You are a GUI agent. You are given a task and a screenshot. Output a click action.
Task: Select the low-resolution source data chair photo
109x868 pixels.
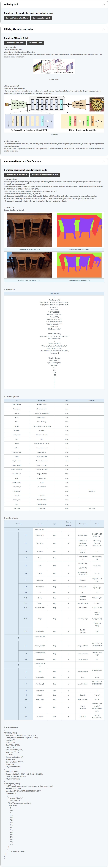click(29, 230)
